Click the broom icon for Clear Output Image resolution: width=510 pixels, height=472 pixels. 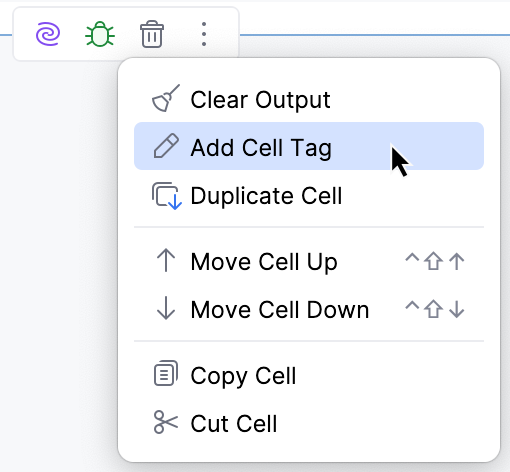coord(166,98)
